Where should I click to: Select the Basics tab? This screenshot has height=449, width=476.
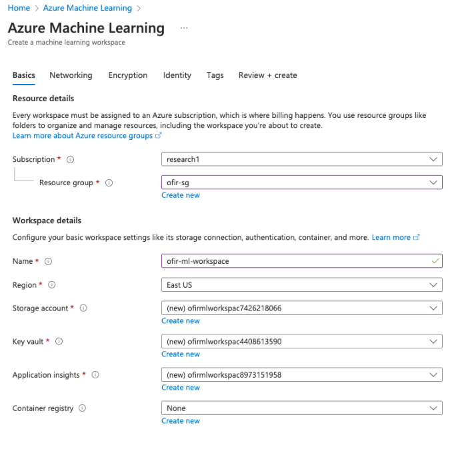pos(24,75)
